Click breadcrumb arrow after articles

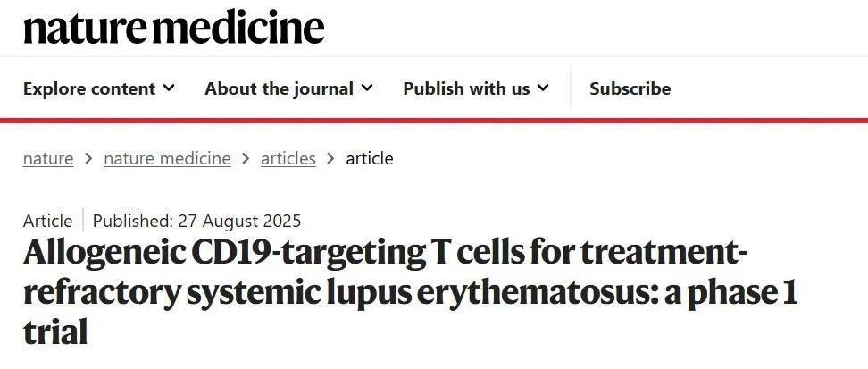pos(331,159)
